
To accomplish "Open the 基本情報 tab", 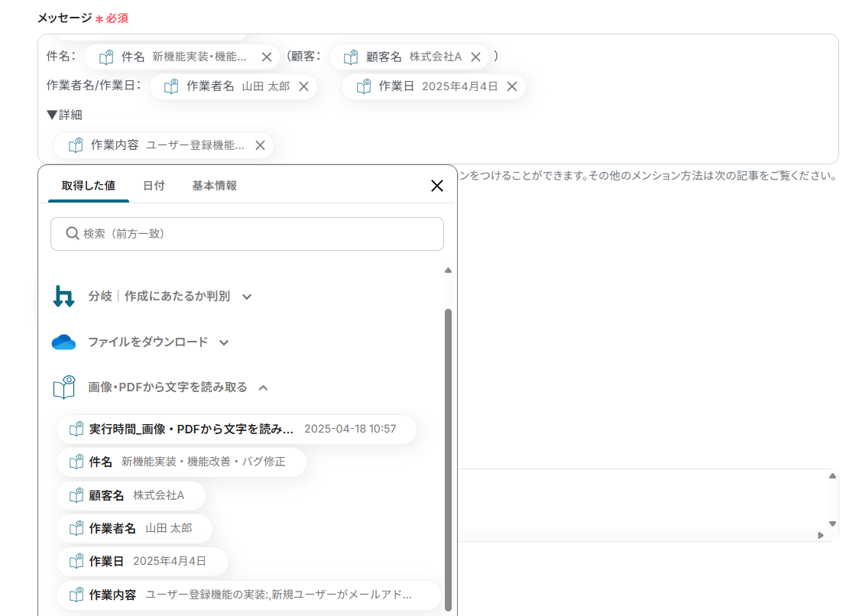I will click(214, 186).
